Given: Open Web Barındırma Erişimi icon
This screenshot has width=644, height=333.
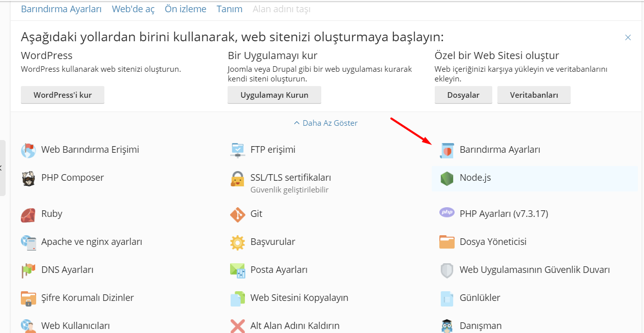Looking at the screenshot, I should [29, 150].
